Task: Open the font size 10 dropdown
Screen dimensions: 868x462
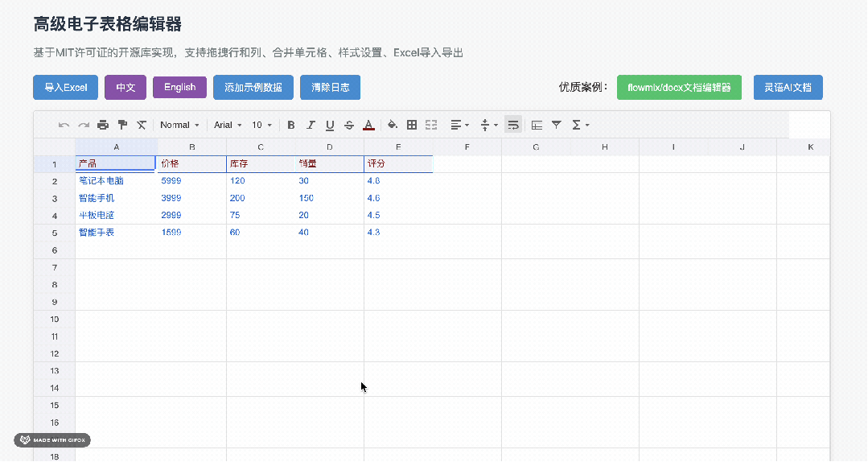Action: (261, 126)
